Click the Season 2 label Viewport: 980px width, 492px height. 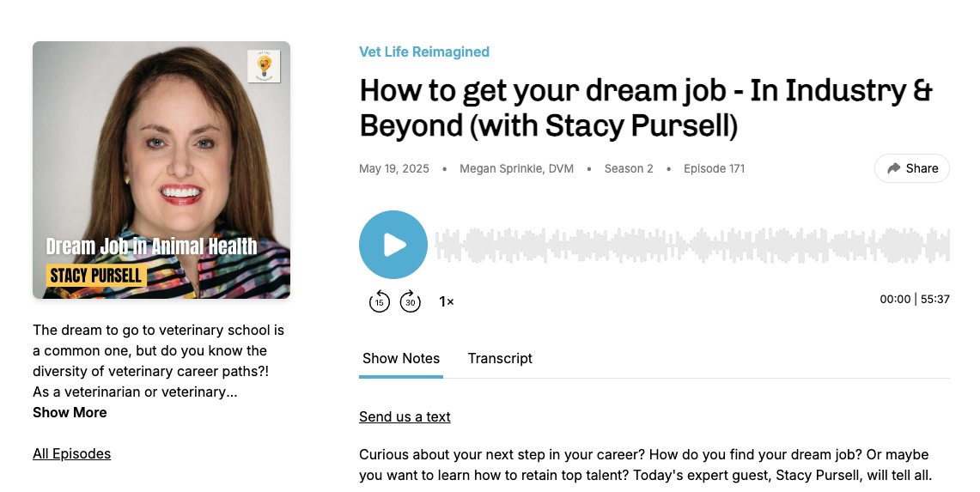pyautogui.click(x=629, y=169)
